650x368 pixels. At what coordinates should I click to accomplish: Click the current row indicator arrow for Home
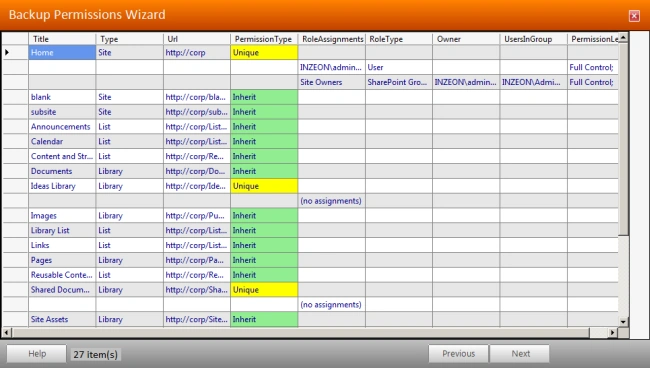pos(7,52)
